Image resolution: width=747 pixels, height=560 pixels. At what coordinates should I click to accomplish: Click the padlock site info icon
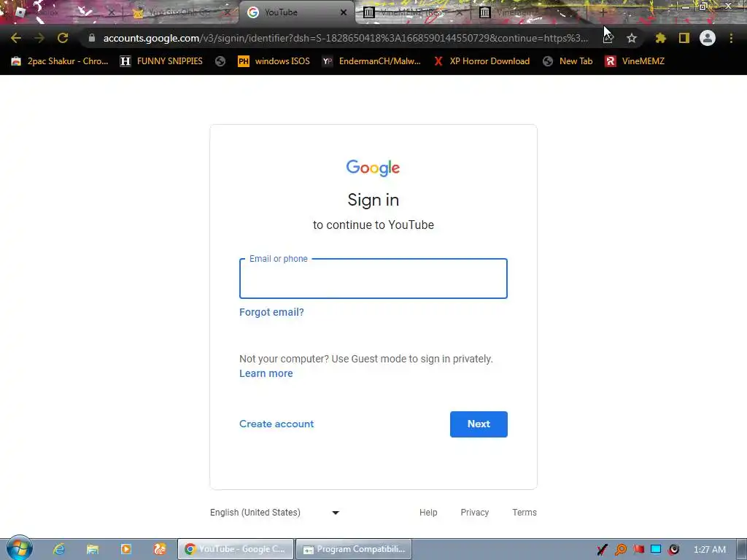(x=91, y=38)
